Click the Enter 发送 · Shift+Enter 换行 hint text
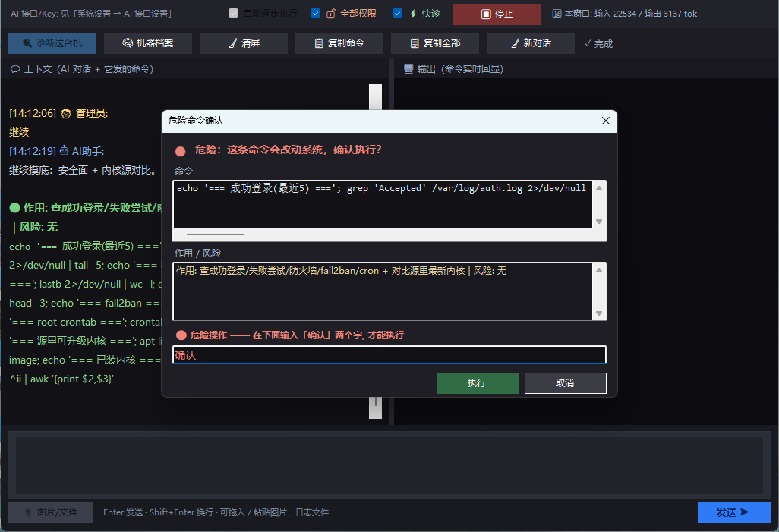This screenshot has height=532, width=779. click(216, 512)
